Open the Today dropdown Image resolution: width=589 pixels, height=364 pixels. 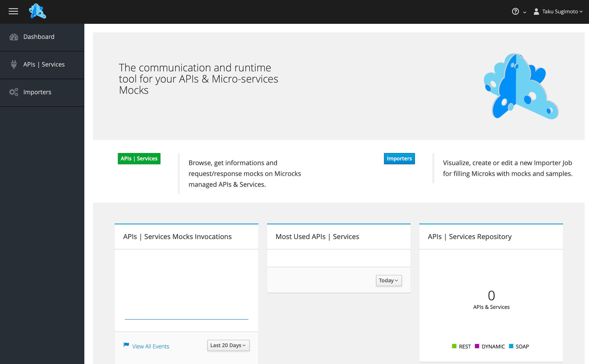pyautogui.click(x=389, y=280)
